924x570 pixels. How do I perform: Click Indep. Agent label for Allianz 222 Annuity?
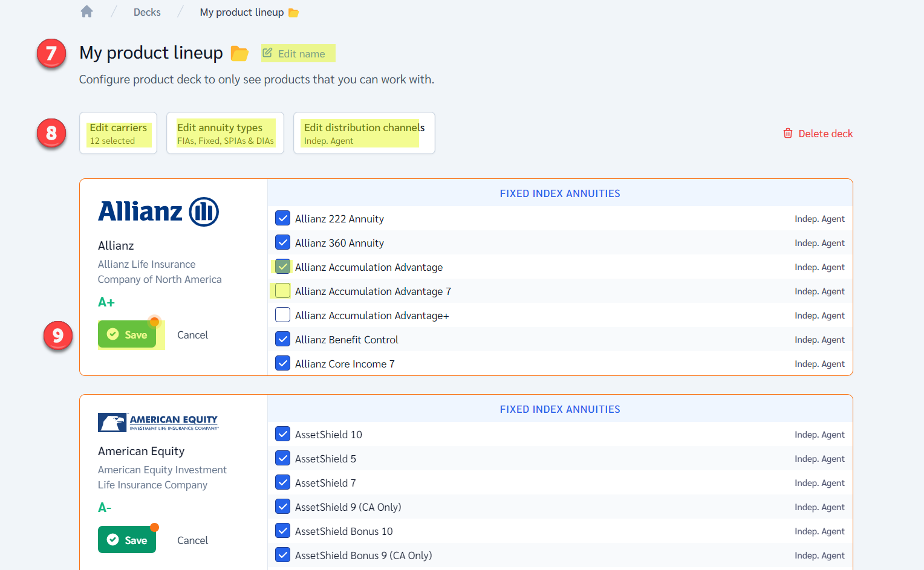click(819, 219)
